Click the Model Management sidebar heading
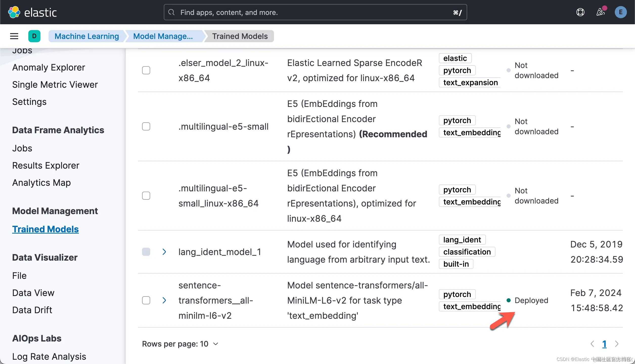 pyautogui.click(x=55, y=211)
